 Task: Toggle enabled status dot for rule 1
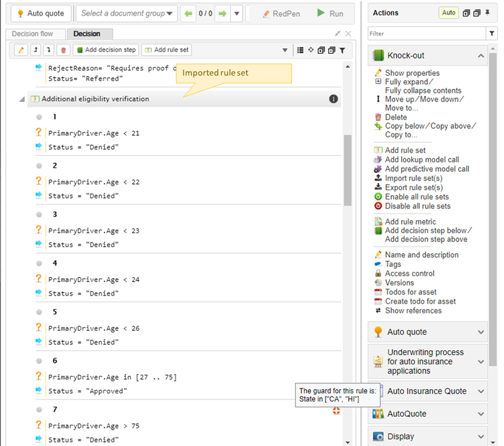(39, 117)
